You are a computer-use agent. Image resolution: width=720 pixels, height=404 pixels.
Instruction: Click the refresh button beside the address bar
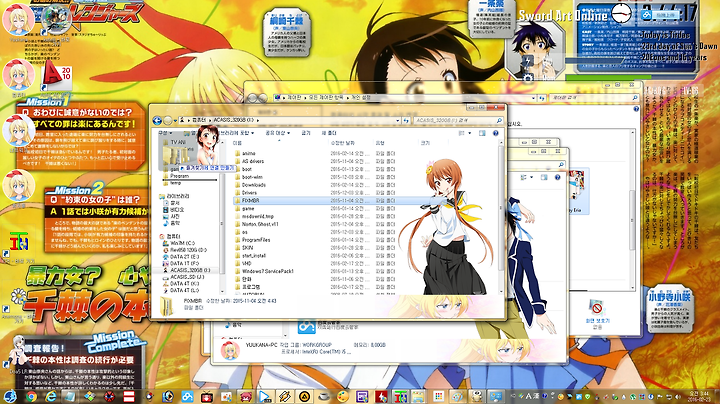click(406, 120)
